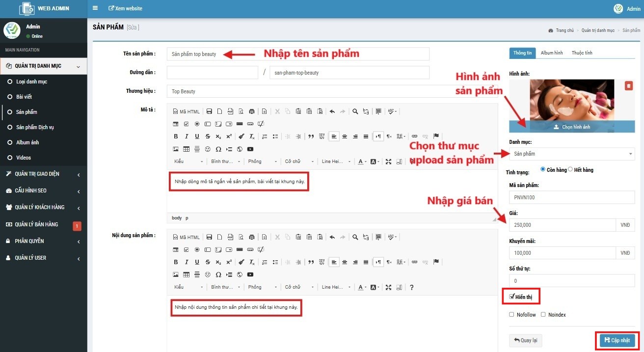
Task: Click Mã HTML source button in Mô tả editor
Action: click(x=187, y=111)
